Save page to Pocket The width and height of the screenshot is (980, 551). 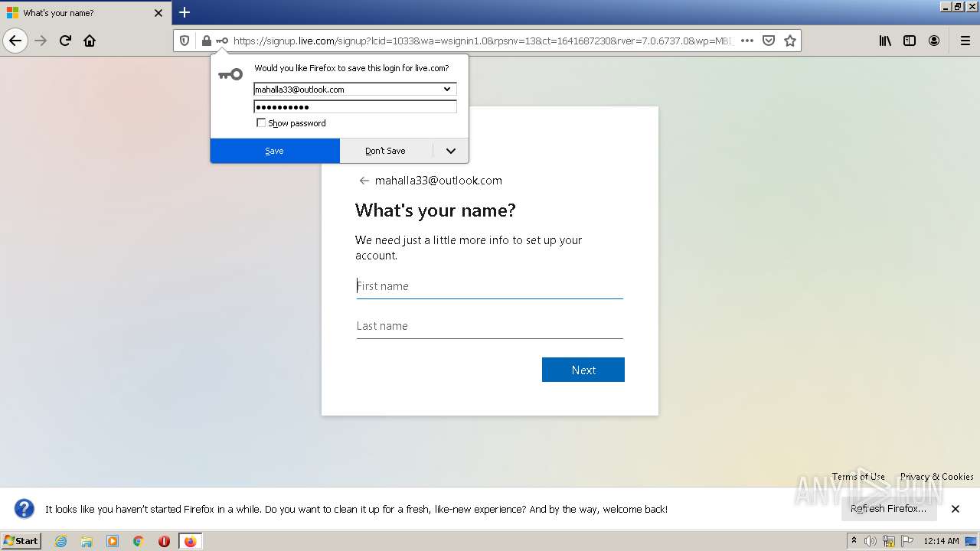(x=769, y=41)
